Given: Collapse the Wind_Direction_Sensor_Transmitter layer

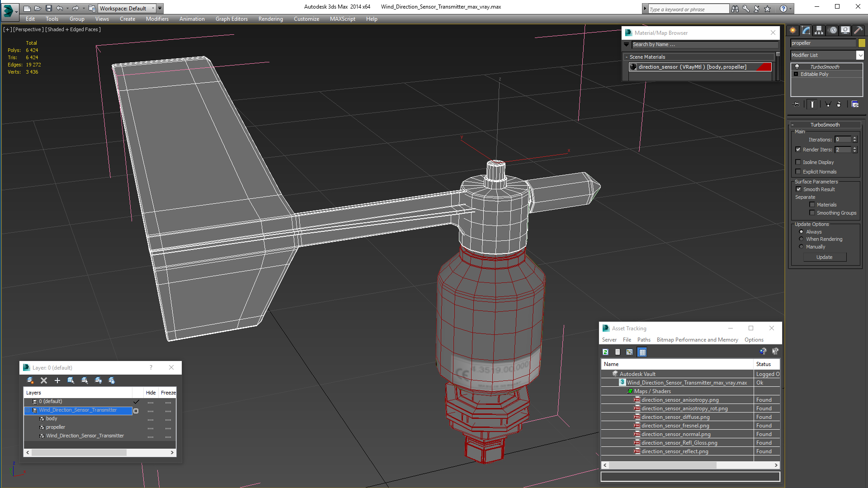Looking at the screenshot, I should pyautogui.click(x=28, y=410).
